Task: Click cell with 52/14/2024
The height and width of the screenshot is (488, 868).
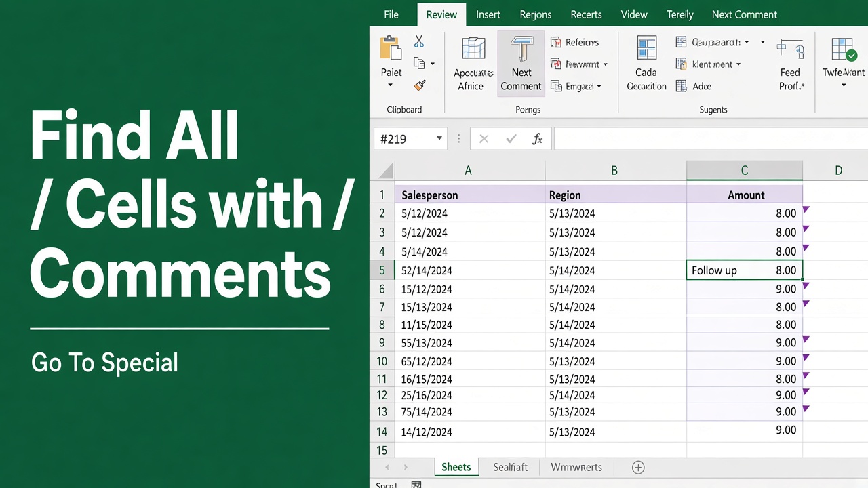Action: pyautogui.click(x=469, y=270)
